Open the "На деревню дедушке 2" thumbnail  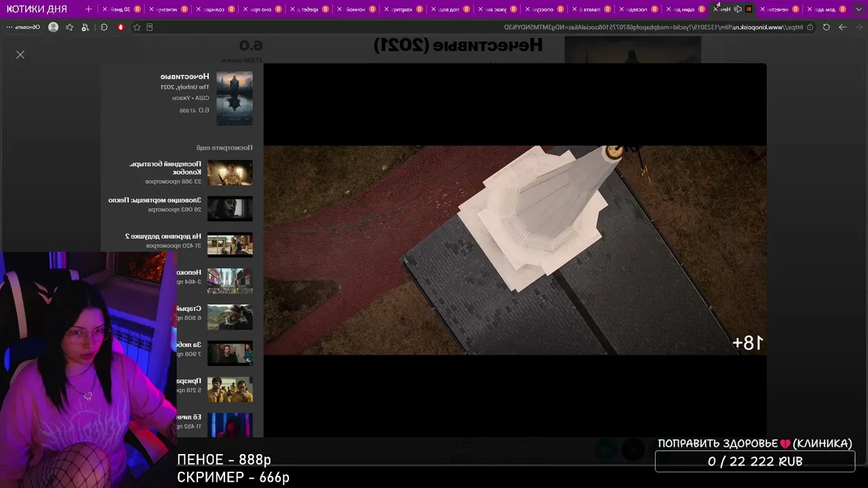[230, 245]
